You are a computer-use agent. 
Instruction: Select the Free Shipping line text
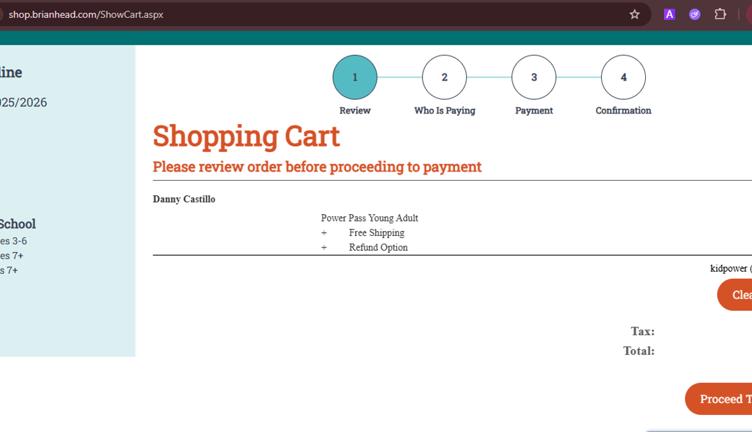coord(376,233)
